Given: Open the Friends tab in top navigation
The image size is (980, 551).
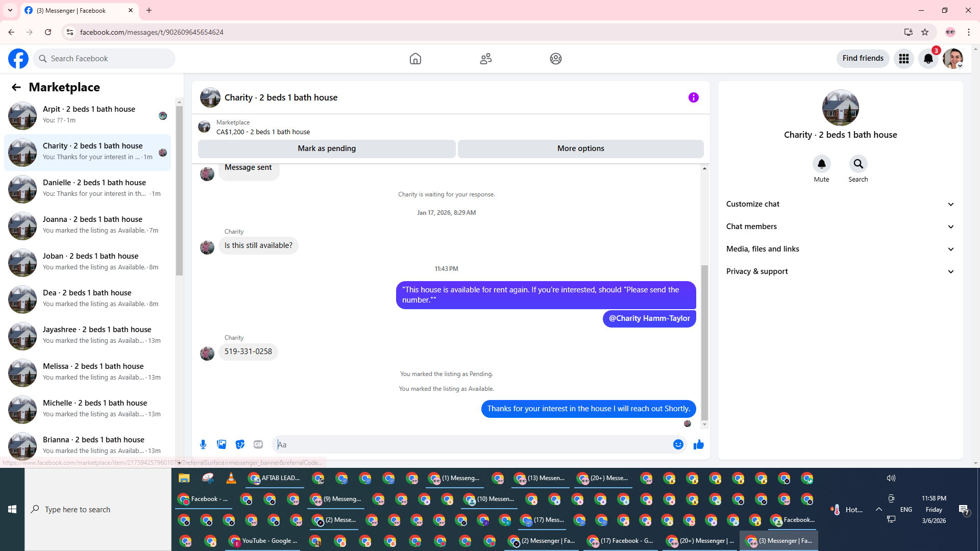Looking at the screenshot, I should [486, 59].
